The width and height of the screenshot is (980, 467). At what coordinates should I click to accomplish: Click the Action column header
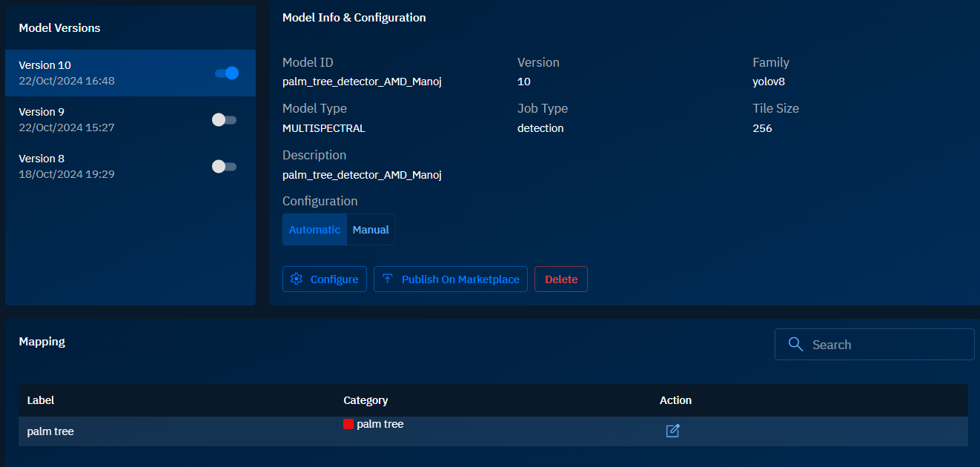675,400
